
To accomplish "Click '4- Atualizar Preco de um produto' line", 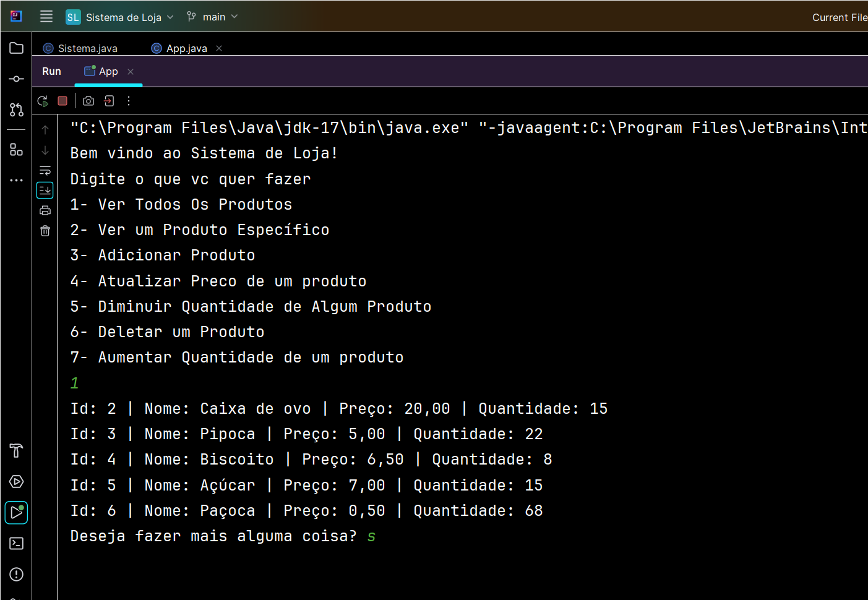I will coord(218,281).
